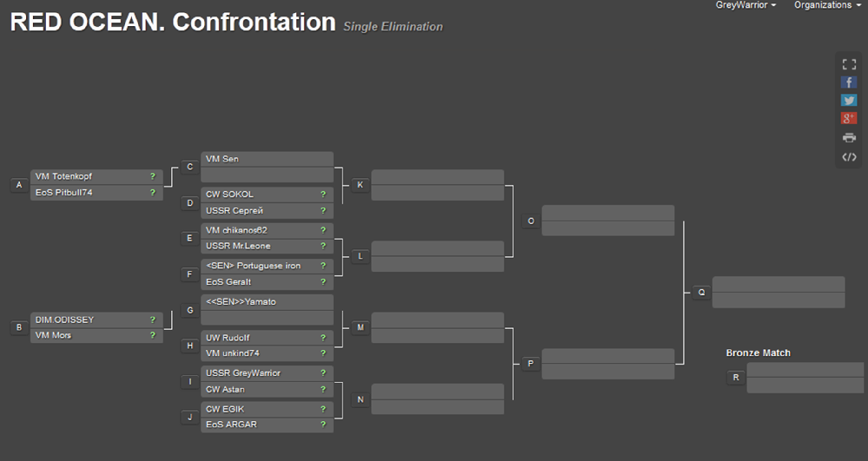Share bracket via Twitter icon
This screenshot has width=868, height=461.
point(849,101)
